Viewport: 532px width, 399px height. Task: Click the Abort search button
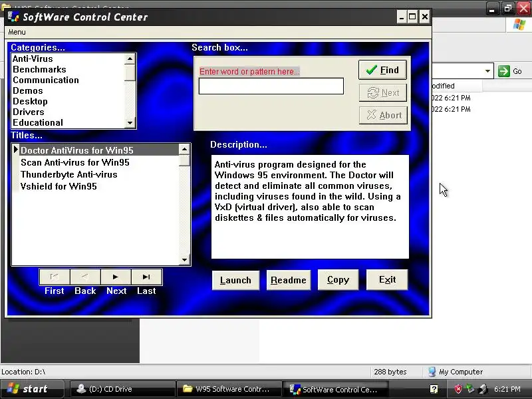[x=384, y=115]
